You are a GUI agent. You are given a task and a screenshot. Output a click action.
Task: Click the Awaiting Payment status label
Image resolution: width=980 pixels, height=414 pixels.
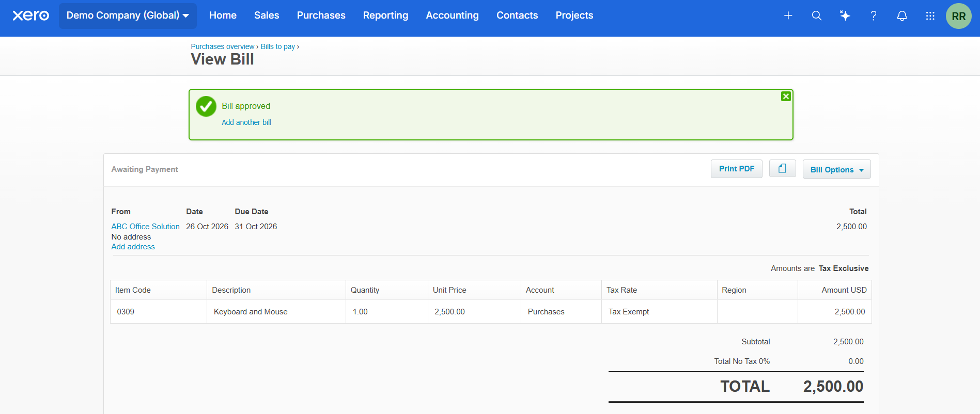tap(145, 169)
